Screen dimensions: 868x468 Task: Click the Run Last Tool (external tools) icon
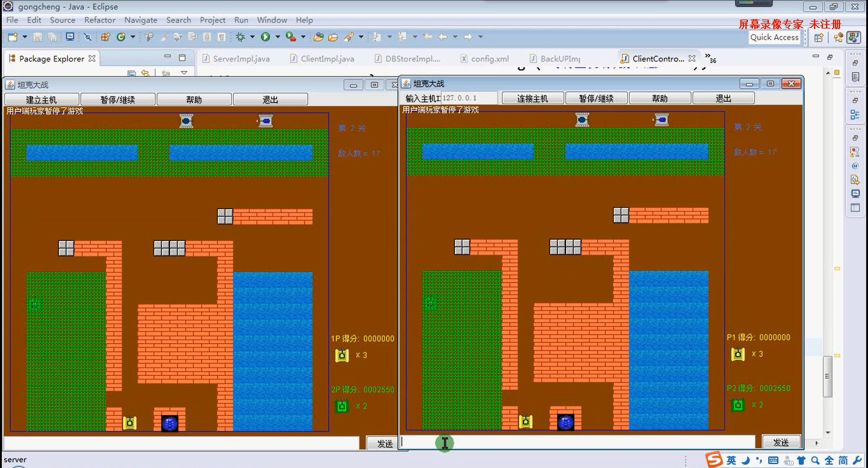click(291, 37)
